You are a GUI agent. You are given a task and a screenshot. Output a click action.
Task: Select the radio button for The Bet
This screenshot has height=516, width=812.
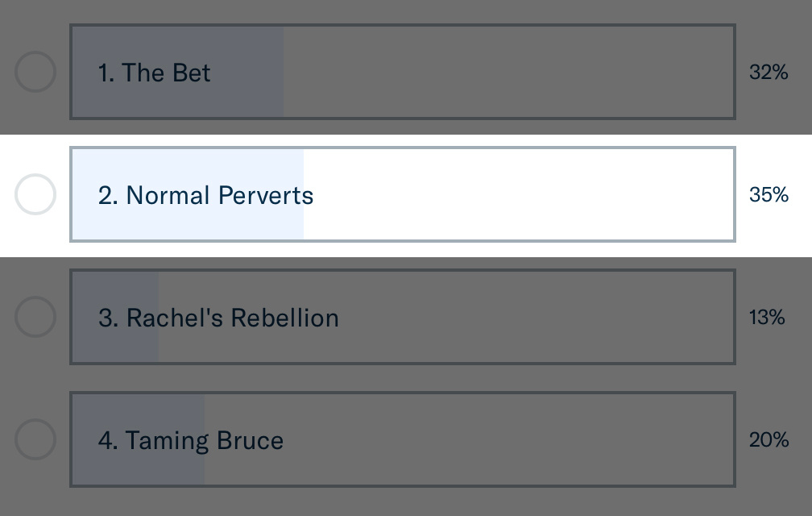35,73
